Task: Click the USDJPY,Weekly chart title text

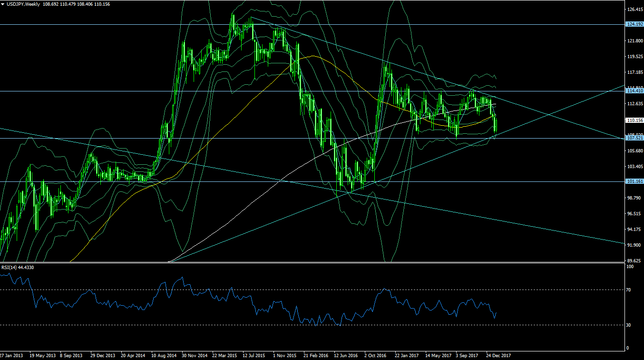Action: pos(24,4)
